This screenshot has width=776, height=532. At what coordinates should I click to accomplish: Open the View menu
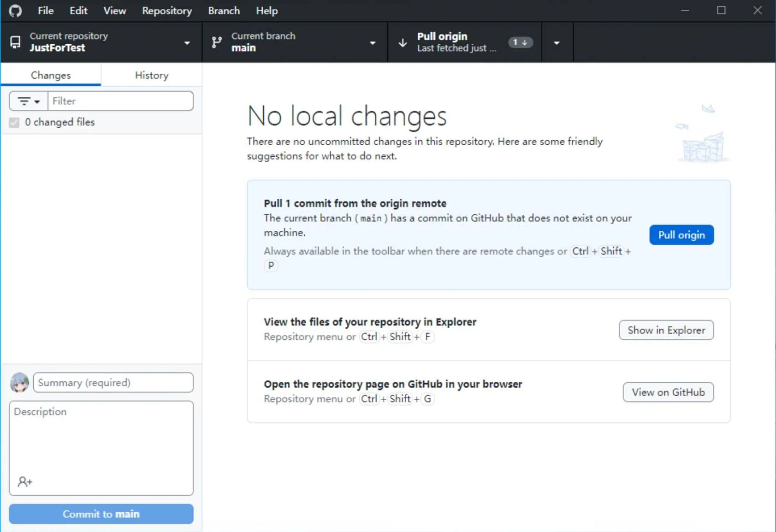pyautogui.click(x=114, y=11)
